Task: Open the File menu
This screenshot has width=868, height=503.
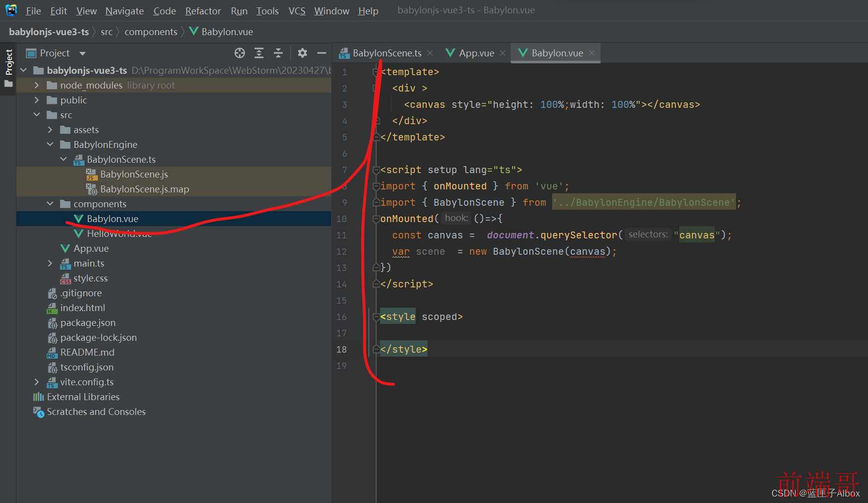Action: pos(33,11)
